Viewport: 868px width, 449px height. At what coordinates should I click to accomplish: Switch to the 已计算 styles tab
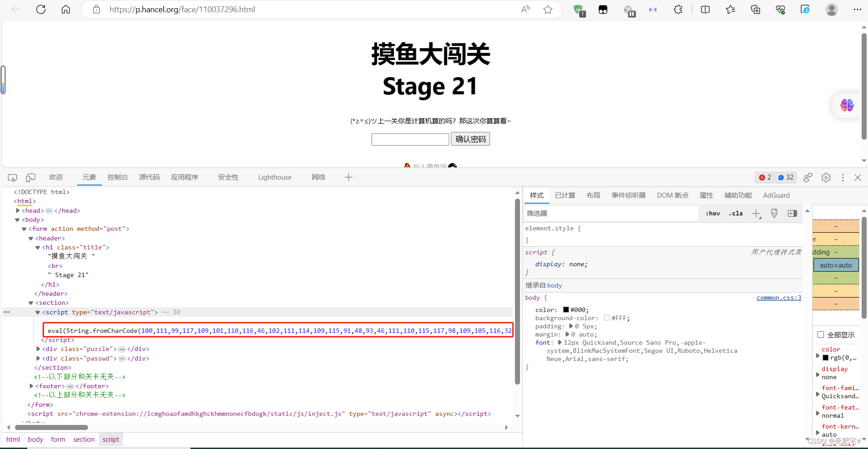click(565, 195)
